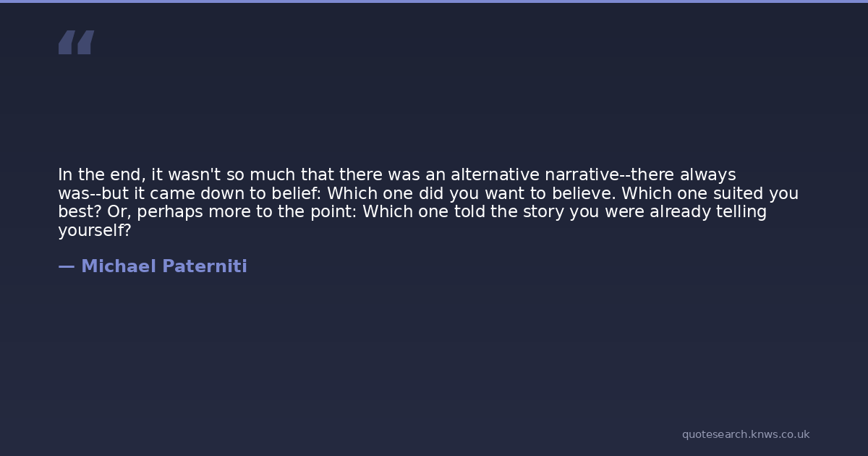The width and height of the screenshot is (868, 456).
Task: Click the word "wasn't" in the first line
Action: pos(192,175)
